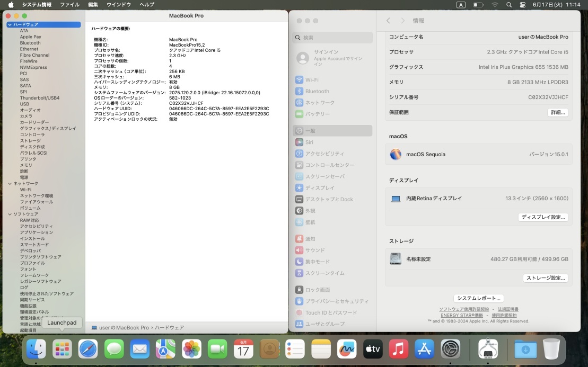
Task: Open the バッテリー settings pane
Action: point(317,114)
